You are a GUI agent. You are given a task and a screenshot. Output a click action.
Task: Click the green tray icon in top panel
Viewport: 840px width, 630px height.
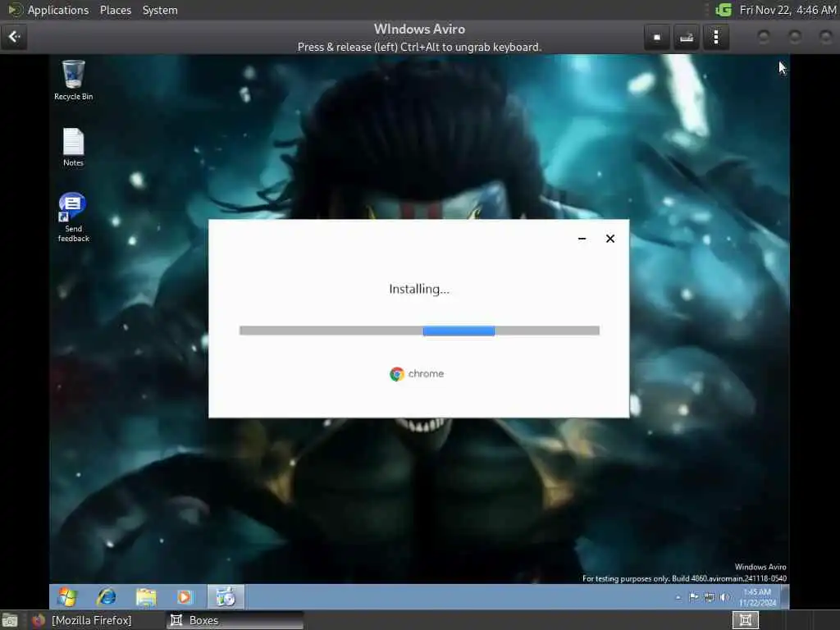[724, 10]
